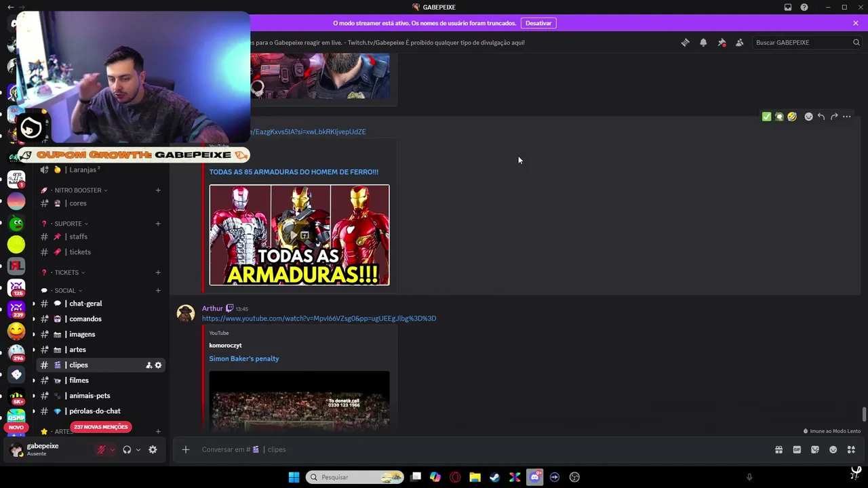Open server with red 125 badge
The width and height of the screenshot is (868, 488).
(x=16, y=288)
